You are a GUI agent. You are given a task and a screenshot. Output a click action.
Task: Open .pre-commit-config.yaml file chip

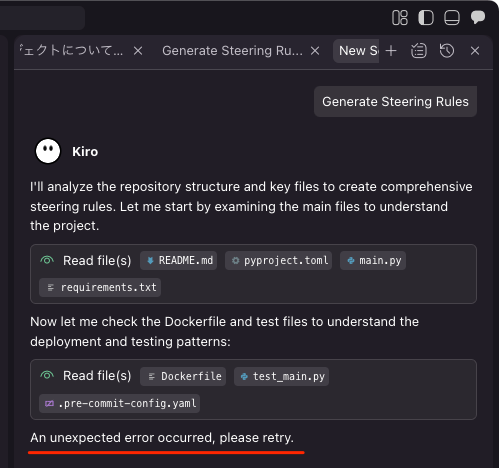119,404
